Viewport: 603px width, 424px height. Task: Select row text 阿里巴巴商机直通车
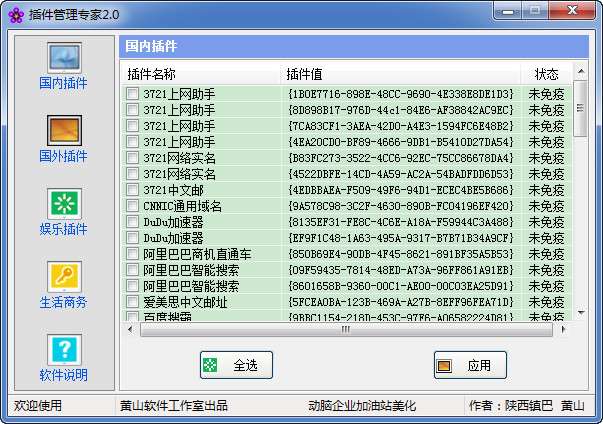tap(197, 254)
